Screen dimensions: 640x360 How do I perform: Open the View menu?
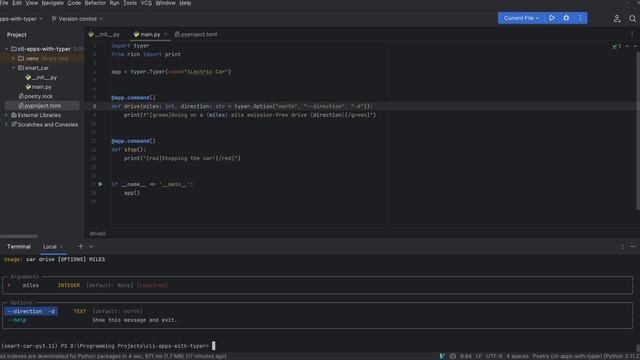point(31,3)
